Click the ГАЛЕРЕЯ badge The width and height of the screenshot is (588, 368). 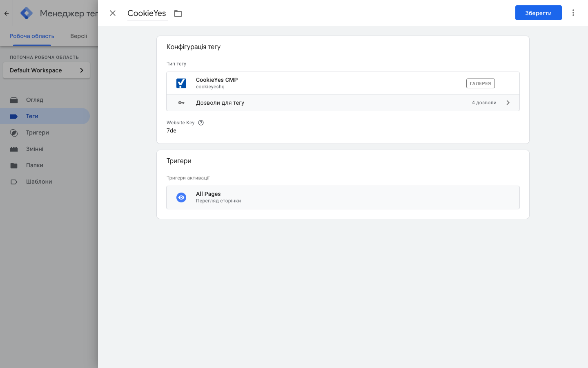pos(481,83)
